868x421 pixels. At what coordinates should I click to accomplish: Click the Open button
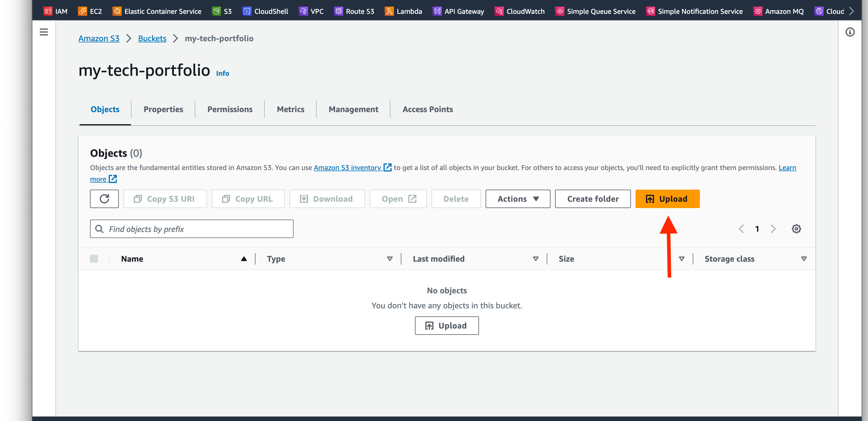click(x=398, y=199)
